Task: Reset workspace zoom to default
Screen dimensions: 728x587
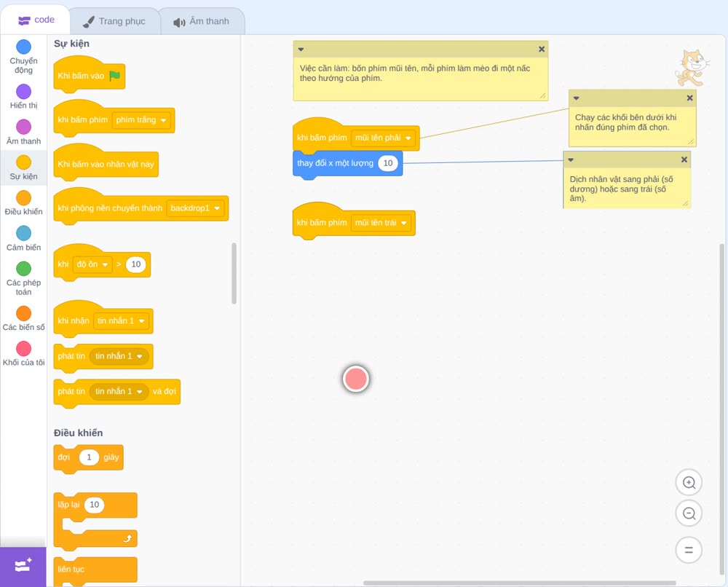Action: 689,550
